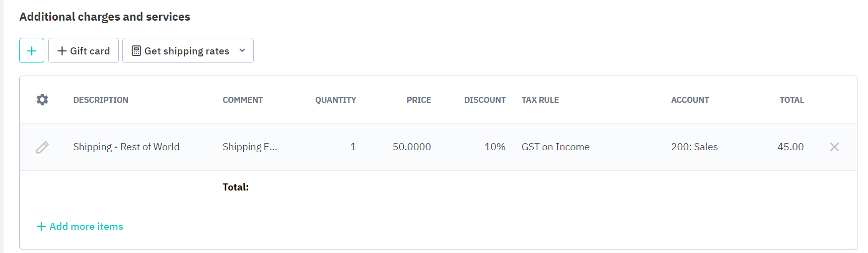Expand the Get shipping rates dropdown arrow
This screenshot has width=868, height=253.
[242, 50]
